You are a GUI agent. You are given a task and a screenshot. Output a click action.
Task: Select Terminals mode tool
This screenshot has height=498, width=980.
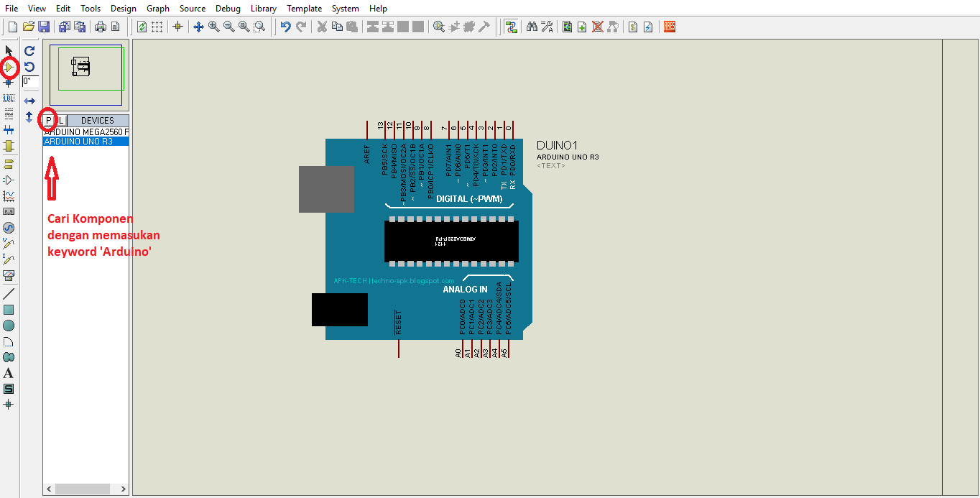pyautogui.click(x=9, y=165)
